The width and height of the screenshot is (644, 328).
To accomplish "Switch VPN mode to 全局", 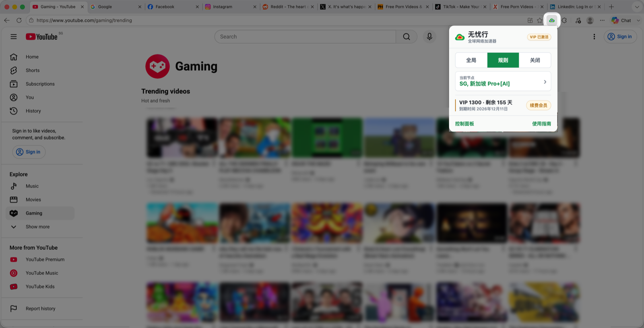I will point(471,60).
